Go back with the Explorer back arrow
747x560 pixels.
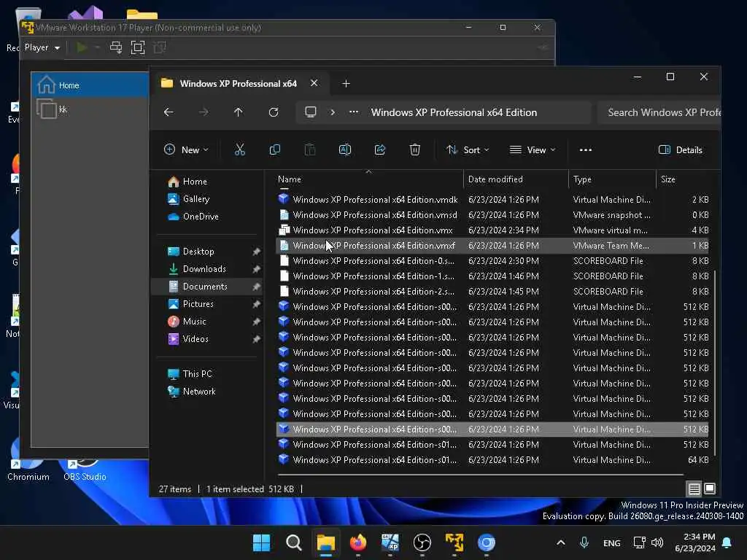pos(169,112)
